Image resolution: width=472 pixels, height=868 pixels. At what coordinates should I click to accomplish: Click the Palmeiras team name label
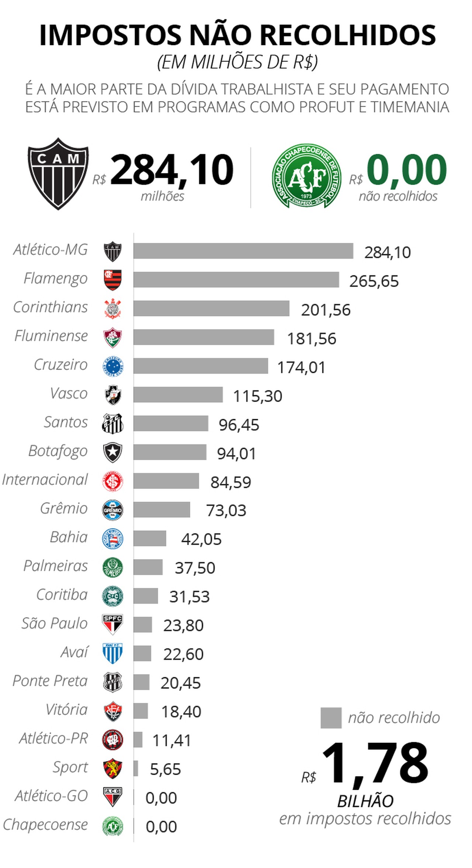pos(56,566)
